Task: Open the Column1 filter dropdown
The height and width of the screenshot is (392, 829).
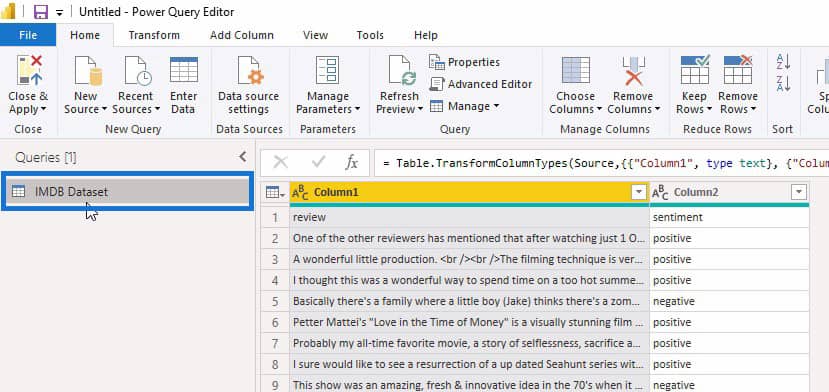Action: (639, 193)
